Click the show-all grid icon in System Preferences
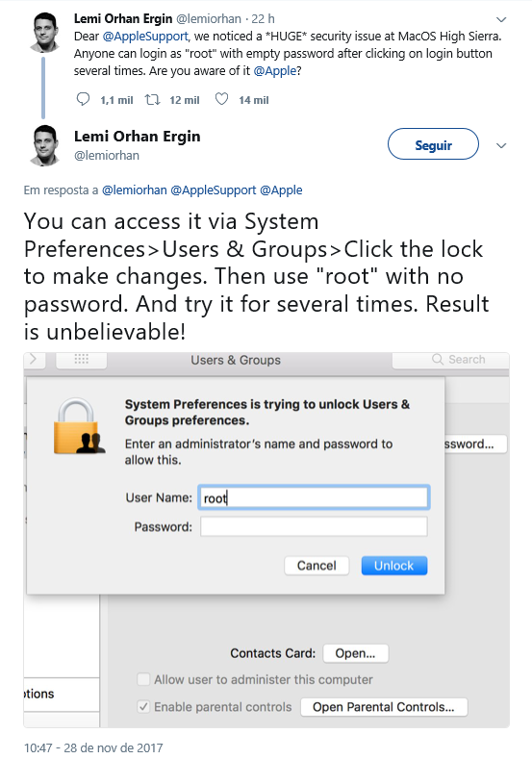This screenshot has width=532, height=759. (82, 359)
